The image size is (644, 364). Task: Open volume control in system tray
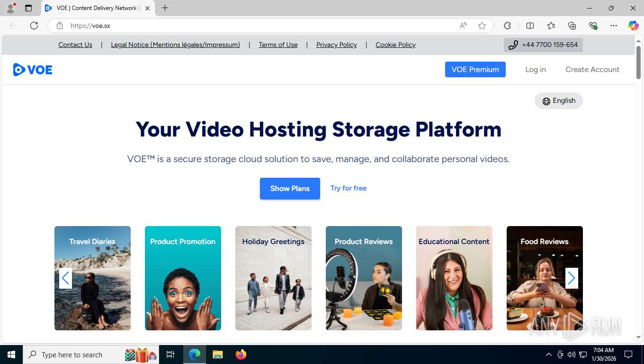(572, 355)
